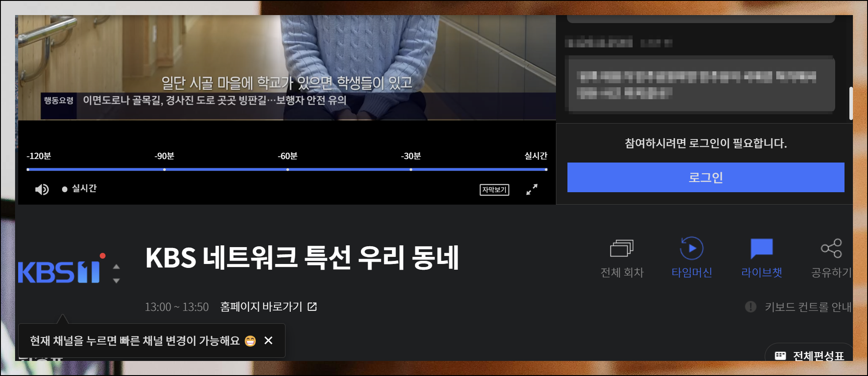Click the 실시간 end point of timeline
The image size is (868, 376).
pyautogui.click(x=546, y=169)
